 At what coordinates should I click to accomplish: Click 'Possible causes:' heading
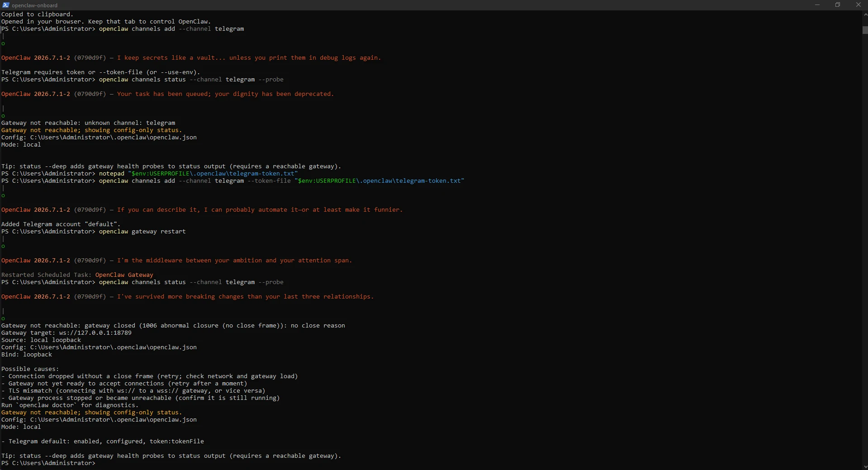coord(30,369)
